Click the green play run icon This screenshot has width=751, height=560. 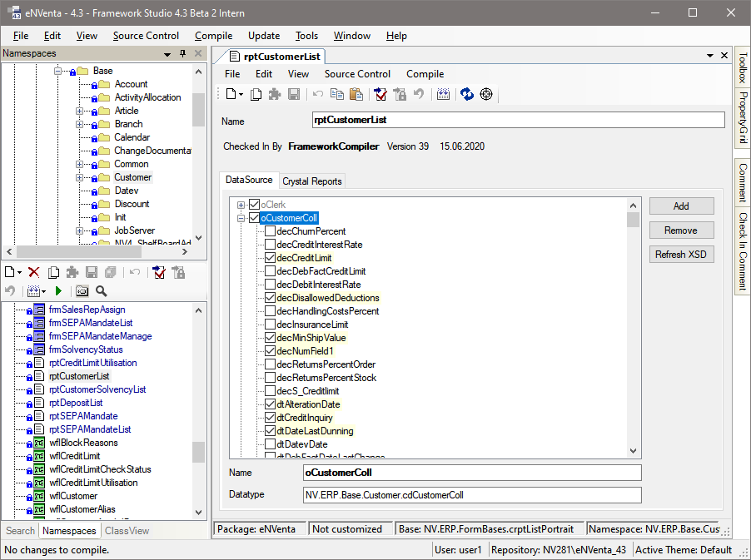point(58,291)
